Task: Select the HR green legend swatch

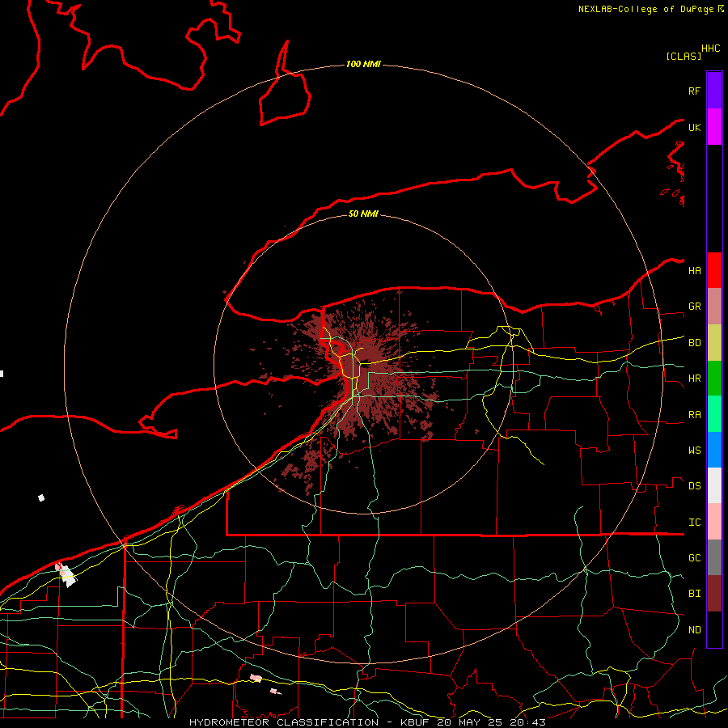Action: tap(714, 379)
